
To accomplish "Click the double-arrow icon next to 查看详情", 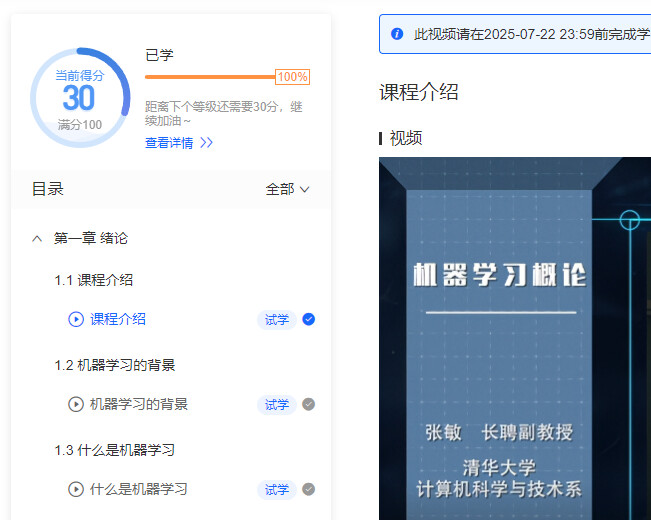I will click(206, 143).
